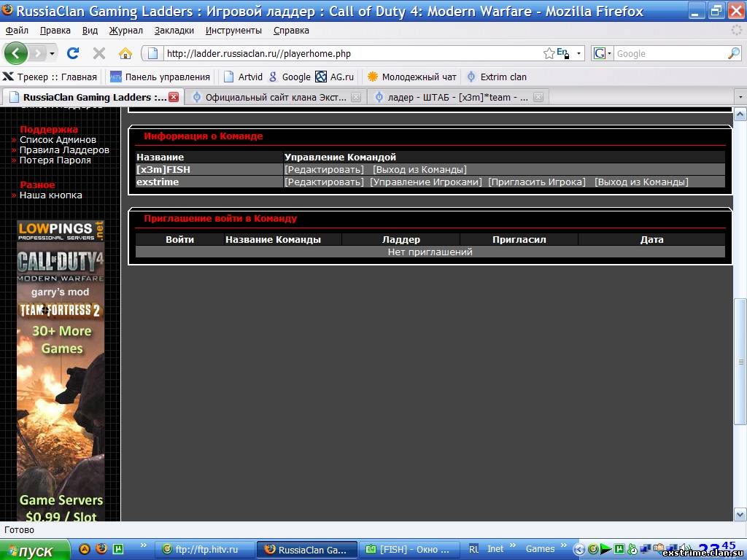The image size is (747, 560).
Task: Click the green Back navigation arrow
Action: click(x=16, y=53)
